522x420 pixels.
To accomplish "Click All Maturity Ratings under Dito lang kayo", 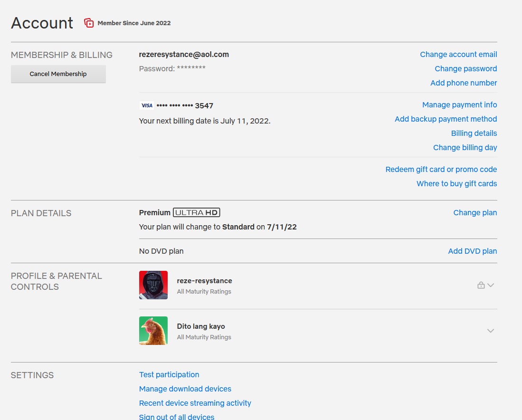I will 204,337.
